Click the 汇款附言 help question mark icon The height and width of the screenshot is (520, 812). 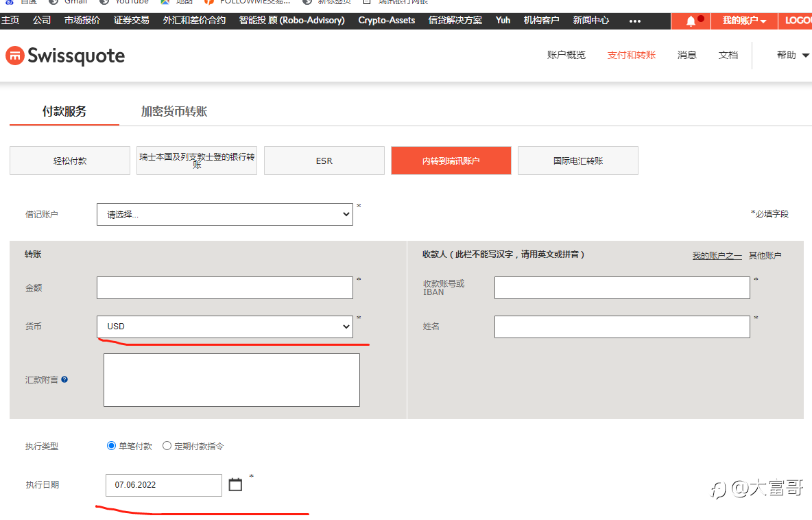click(x=64, y=379)
